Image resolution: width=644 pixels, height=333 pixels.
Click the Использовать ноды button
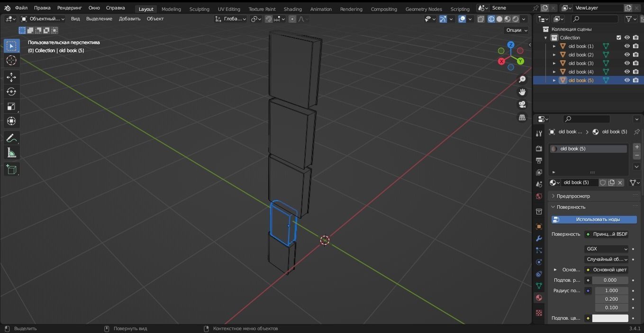(x=594, y=219)
